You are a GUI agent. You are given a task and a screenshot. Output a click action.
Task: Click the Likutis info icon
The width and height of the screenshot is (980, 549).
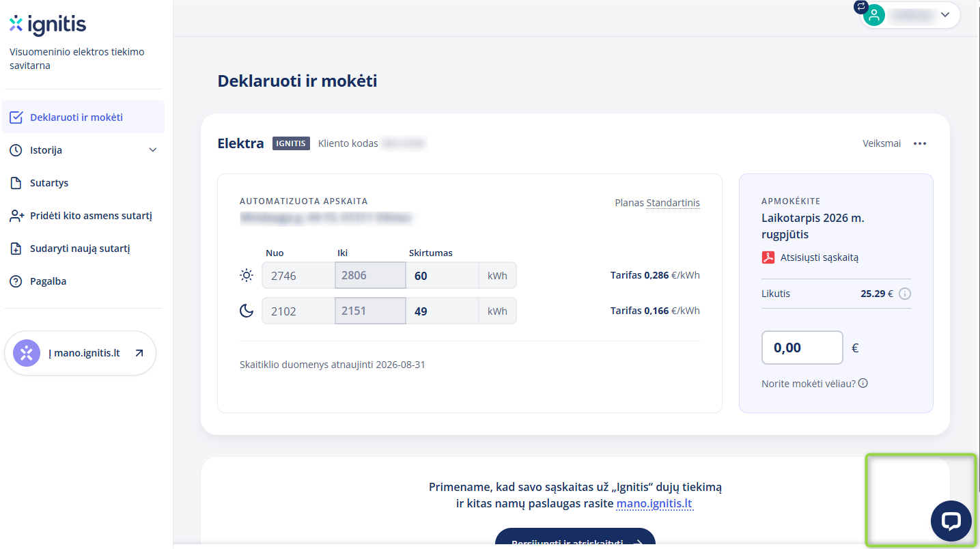click(x=905, y=294)
